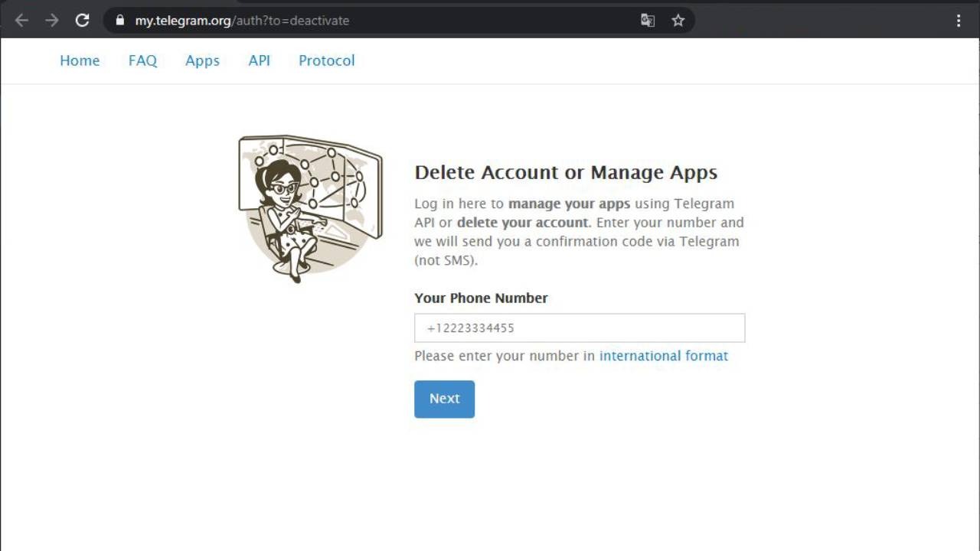Bookmark this page with the star icon
Image resolution: width=980 pixels, height=551 pixels.
click(678, 21)
